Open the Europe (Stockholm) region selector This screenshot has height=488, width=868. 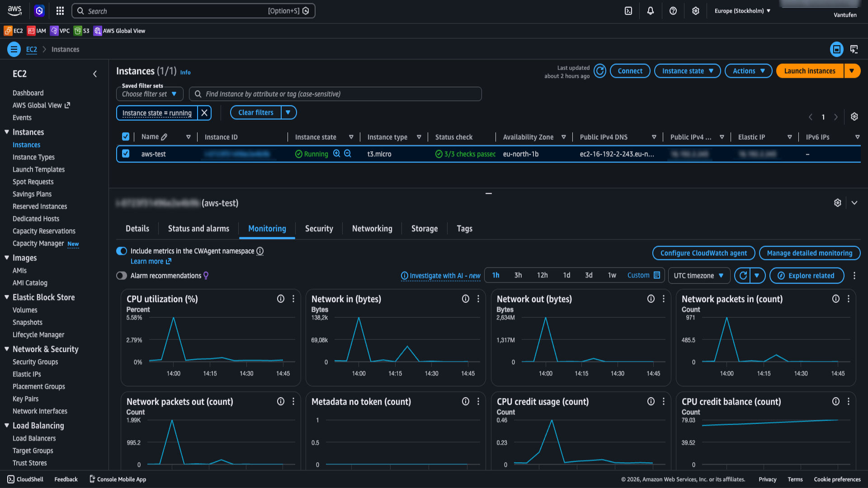click(x=742, y=11)
